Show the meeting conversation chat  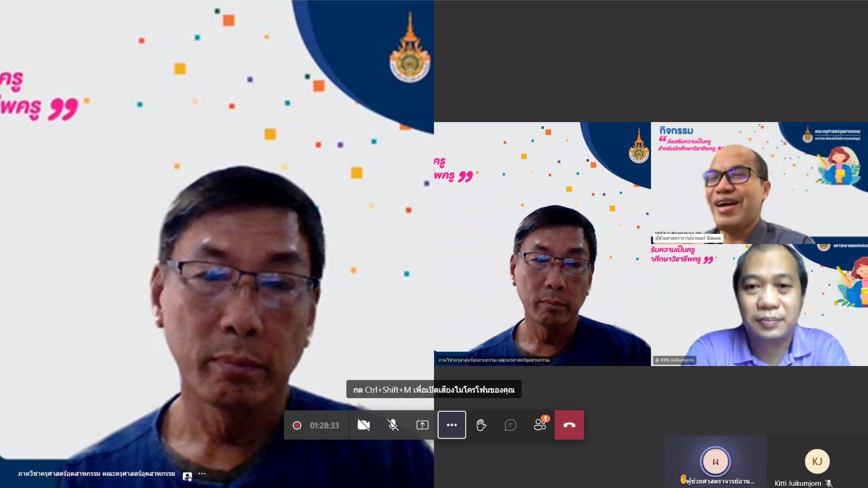(510, 425)
